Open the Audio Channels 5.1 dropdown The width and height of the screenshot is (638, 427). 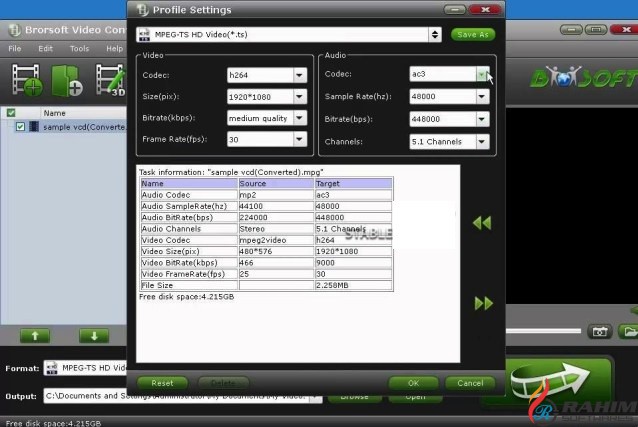pos(482,142)
